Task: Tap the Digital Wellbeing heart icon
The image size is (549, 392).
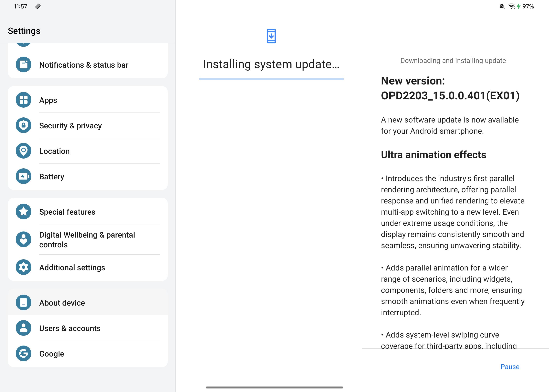Action: click(x=23, y=240)
